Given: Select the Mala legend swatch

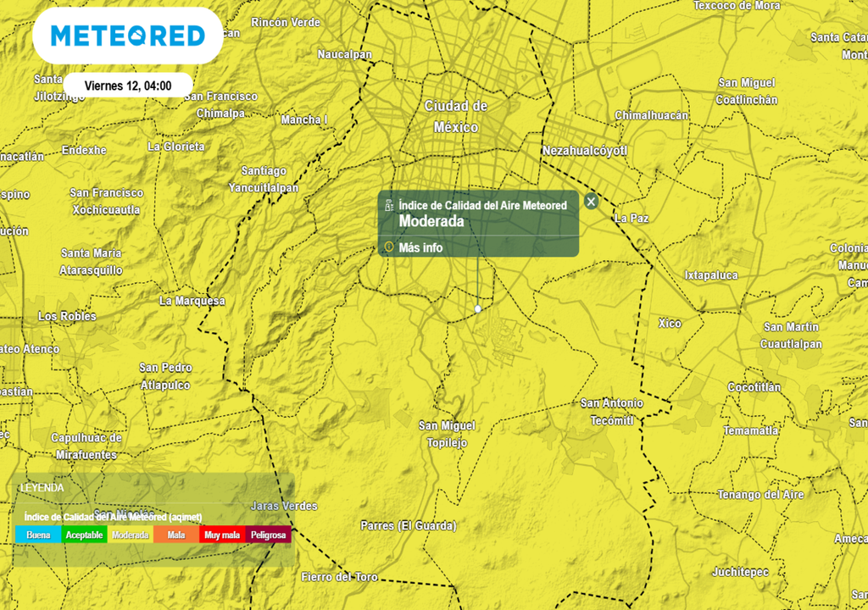Looking at the screenshot, I should 176,535.
